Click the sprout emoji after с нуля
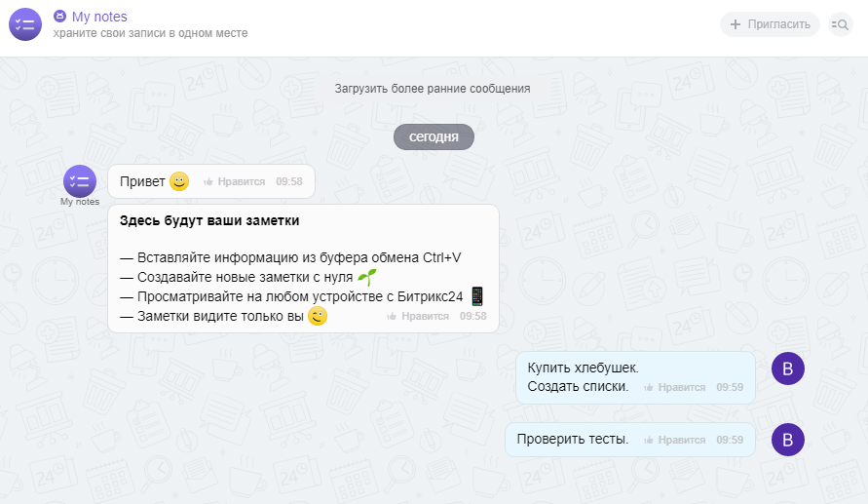This screenshot has width=868, height=504. pyautogui.click(x=367, y=276)
